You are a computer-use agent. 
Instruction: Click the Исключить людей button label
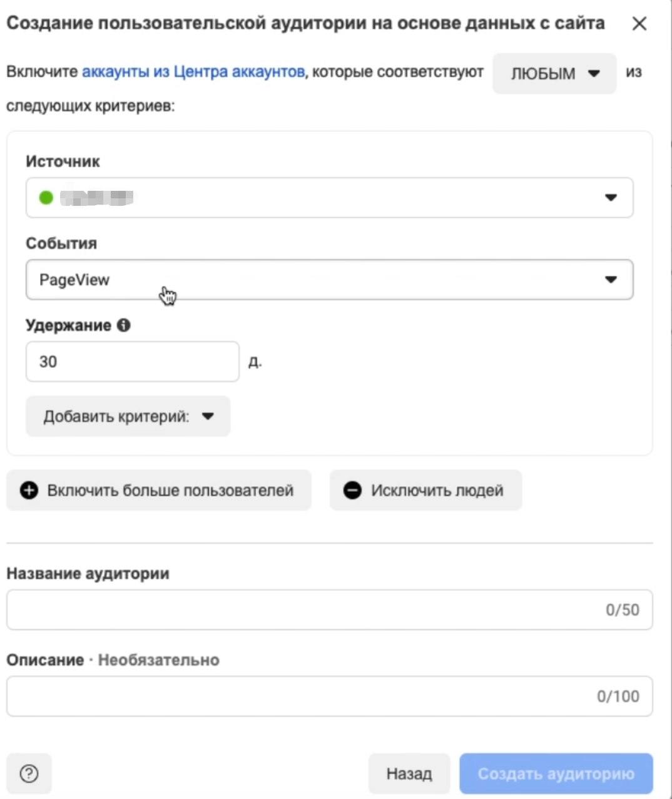437,490
